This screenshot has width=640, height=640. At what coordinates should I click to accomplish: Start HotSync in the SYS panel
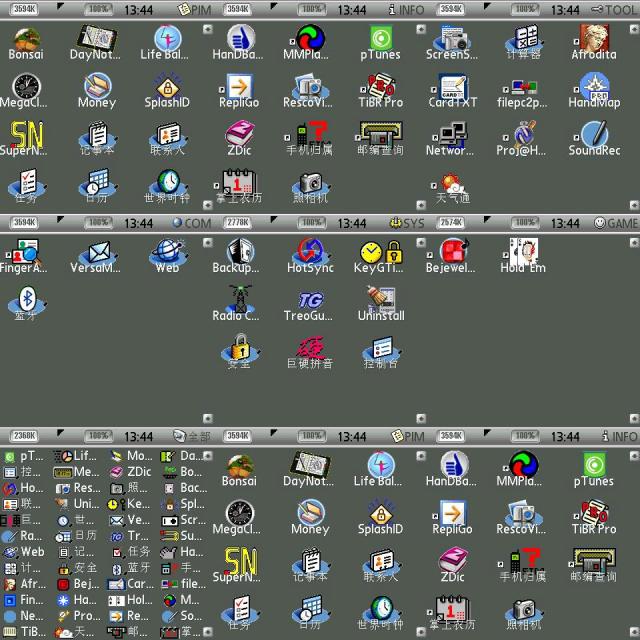(310, 256)
